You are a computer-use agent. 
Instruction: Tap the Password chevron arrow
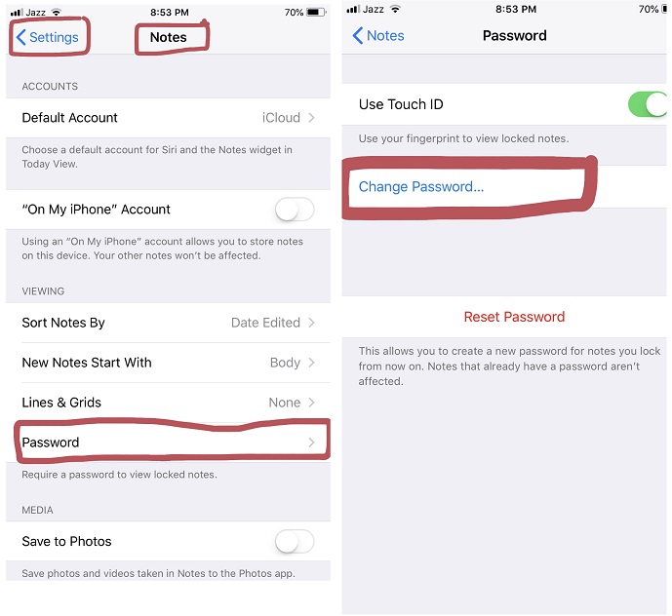coord(311,443)
